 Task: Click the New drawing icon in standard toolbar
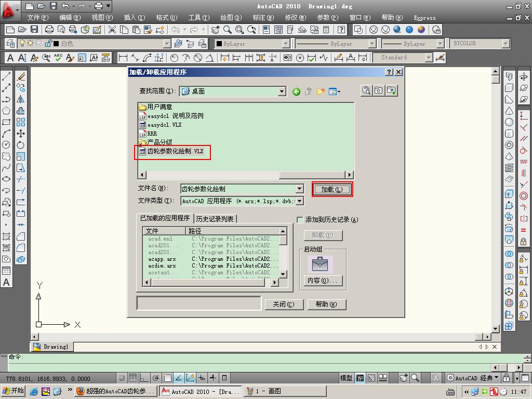(10, 30)
